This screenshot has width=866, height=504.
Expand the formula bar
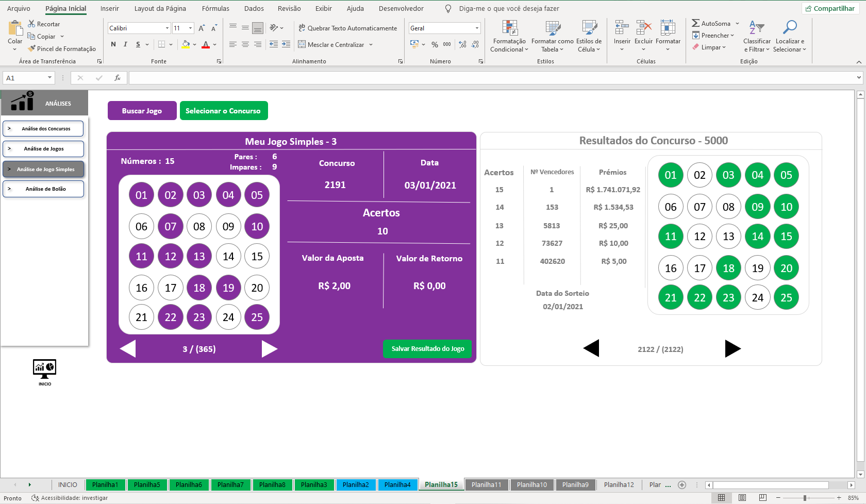tap(859, 78)
